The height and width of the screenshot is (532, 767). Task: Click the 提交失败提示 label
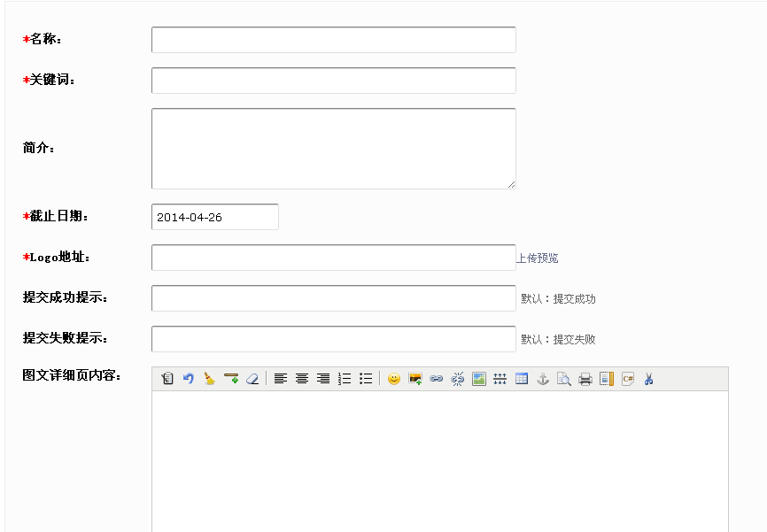coord(65,337)
